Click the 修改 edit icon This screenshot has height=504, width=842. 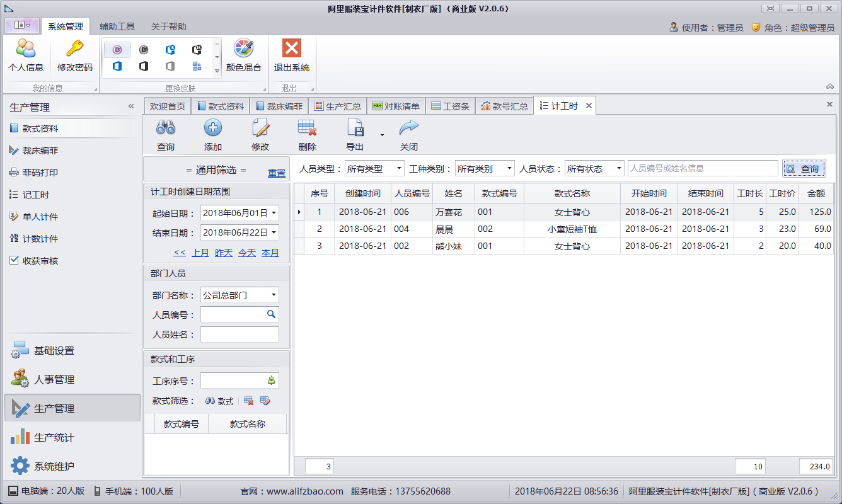pos(260,129)
